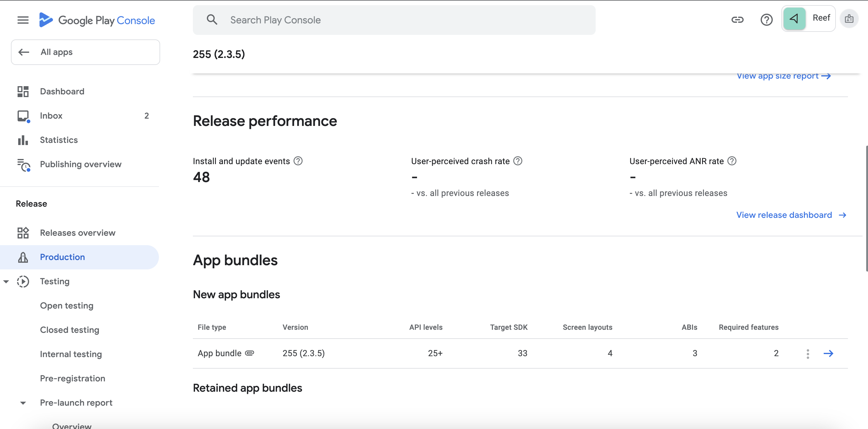The image size is (868, 429).
Task: Click the Target SDK column header
Action: click(509, 327)
